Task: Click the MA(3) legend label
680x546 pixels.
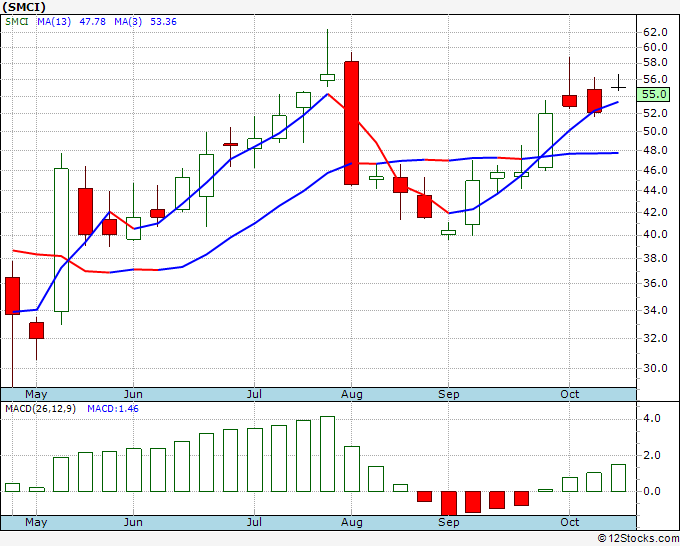Action: (x=128, y=22)
